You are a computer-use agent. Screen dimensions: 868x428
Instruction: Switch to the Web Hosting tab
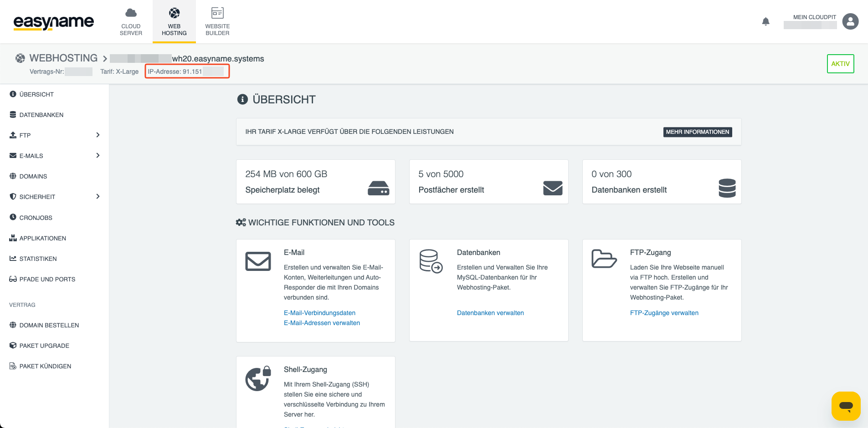click(x=174, y=22)
